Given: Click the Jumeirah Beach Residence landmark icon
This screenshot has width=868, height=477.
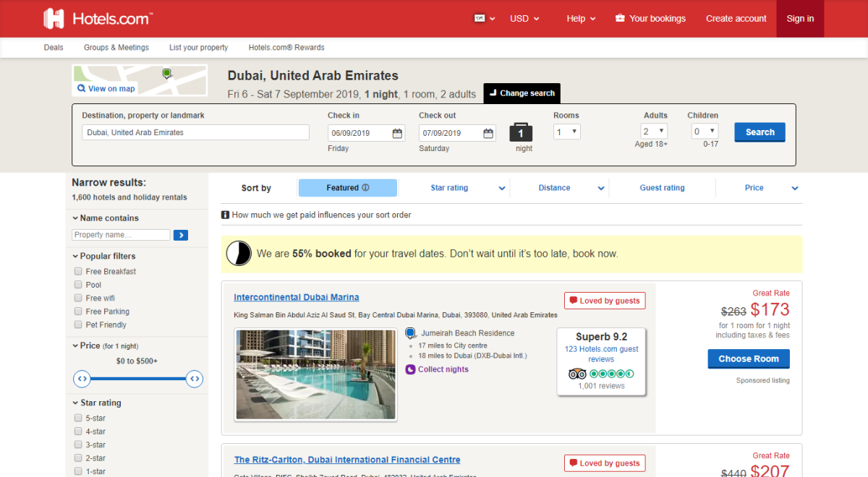Looking at the screenshot, I should pos(411,333).
